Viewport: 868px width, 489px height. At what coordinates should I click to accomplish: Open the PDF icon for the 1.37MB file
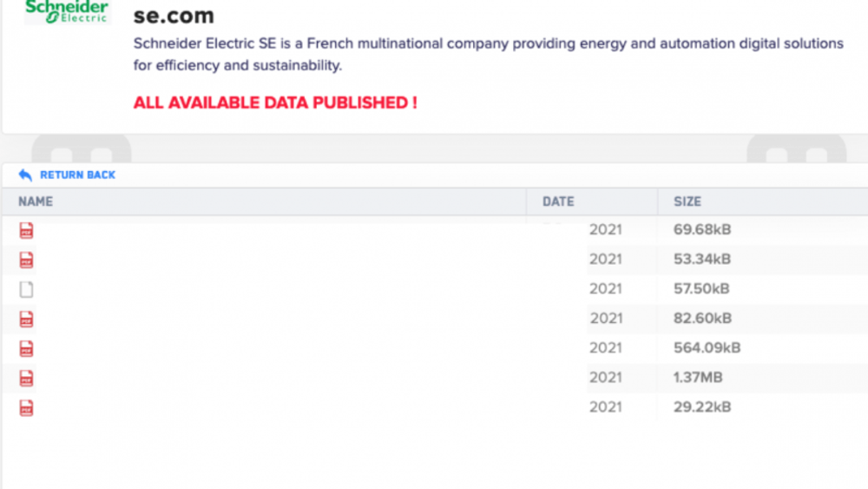[26, 378]
